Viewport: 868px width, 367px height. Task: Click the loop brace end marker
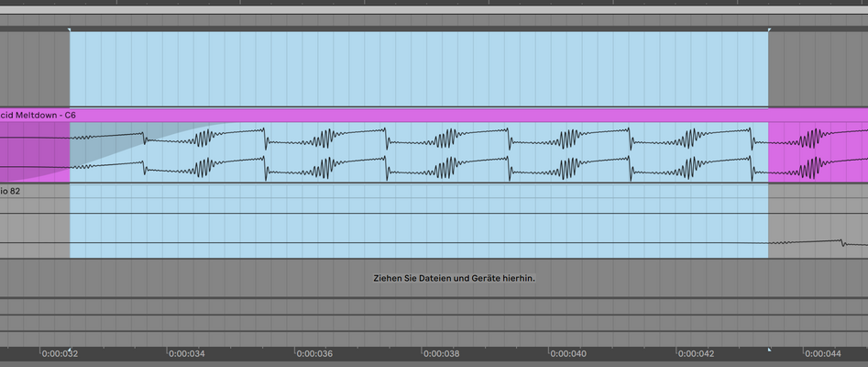click(x=769, y=28)
